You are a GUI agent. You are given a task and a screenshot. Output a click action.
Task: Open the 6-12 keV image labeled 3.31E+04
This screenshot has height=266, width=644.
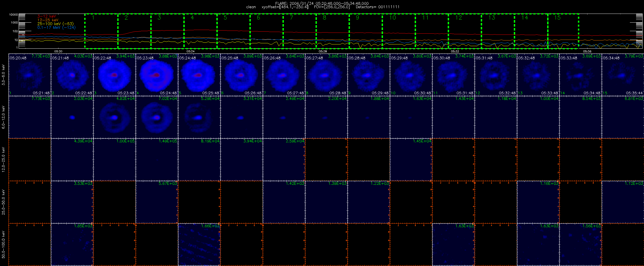(x=241, y=117)
